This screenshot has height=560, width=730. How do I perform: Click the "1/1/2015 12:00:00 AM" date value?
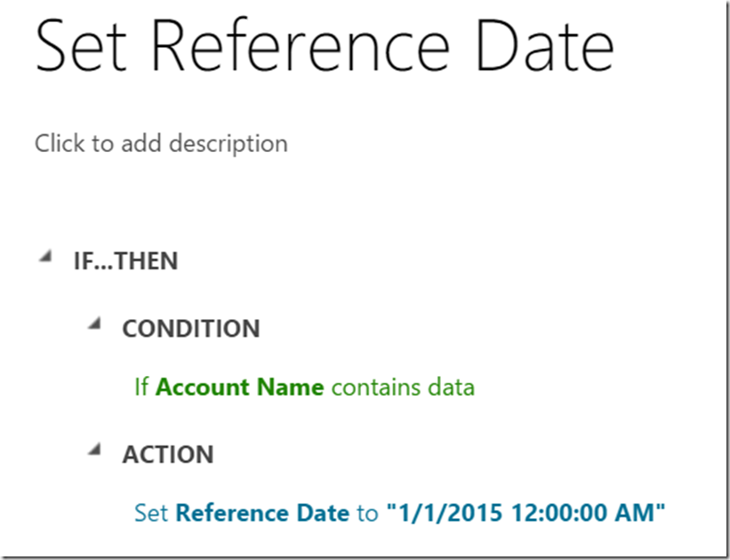coord(525,513)
